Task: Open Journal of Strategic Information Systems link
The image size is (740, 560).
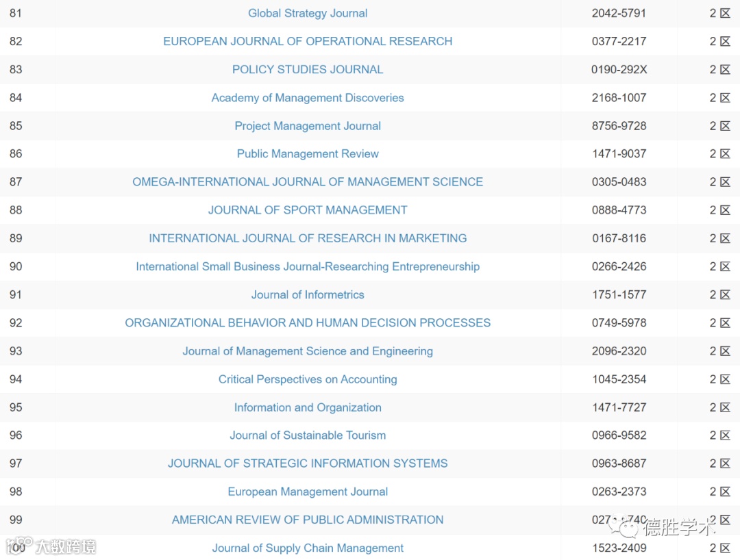Action: pyautogui.click(x=308, y=463)
